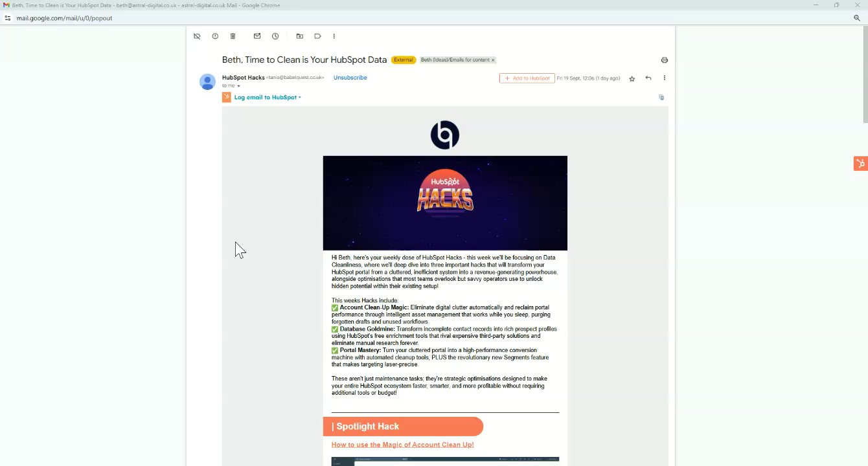868x466 pixels.
Task: Mark the email as unread
Action: click(257, 36)
